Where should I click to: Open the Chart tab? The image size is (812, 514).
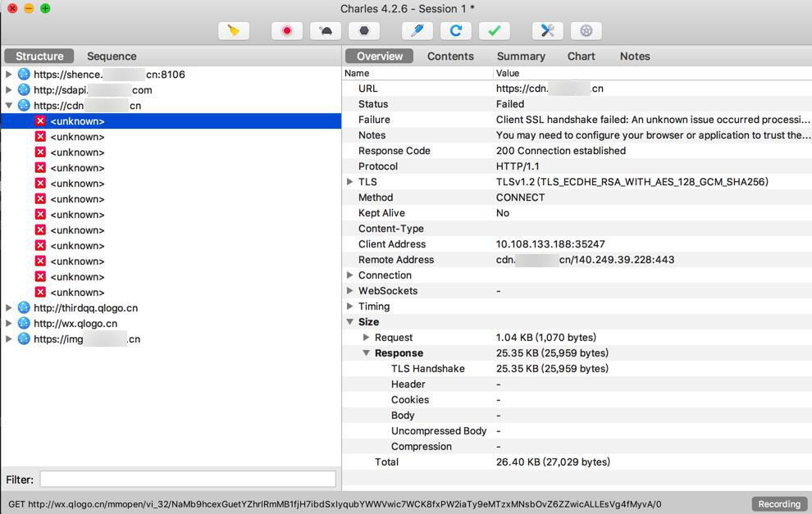coord(581,56)
